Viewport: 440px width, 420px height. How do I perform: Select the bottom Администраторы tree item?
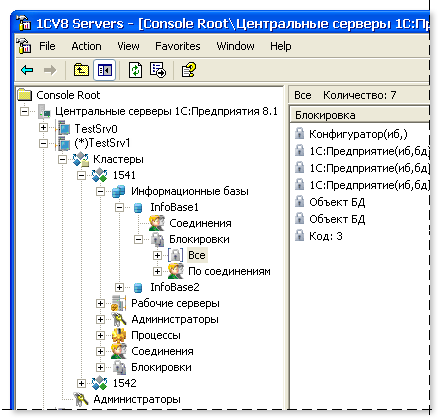point(137,399)
